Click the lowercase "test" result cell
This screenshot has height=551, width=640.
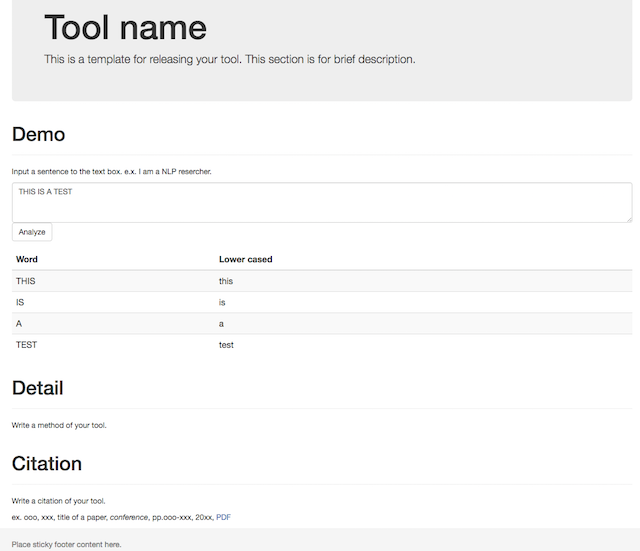tap(226, 345)
